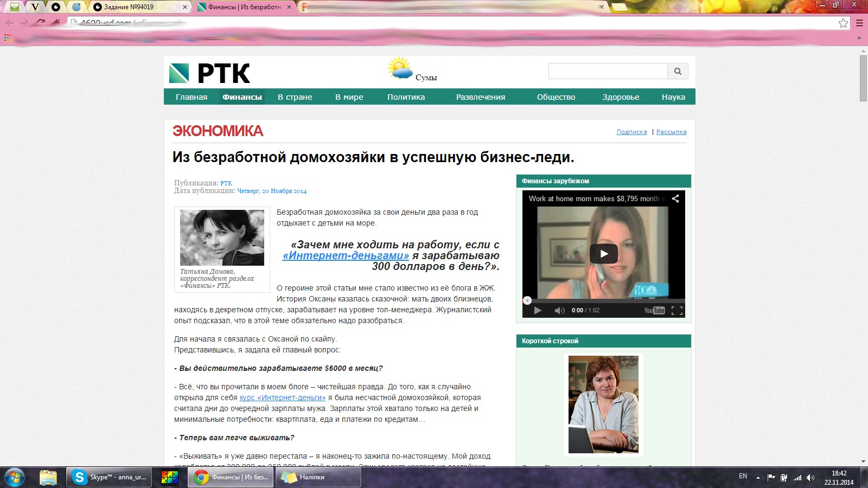Open the Общество section
The image size is (868, 488).
(556, 97)
